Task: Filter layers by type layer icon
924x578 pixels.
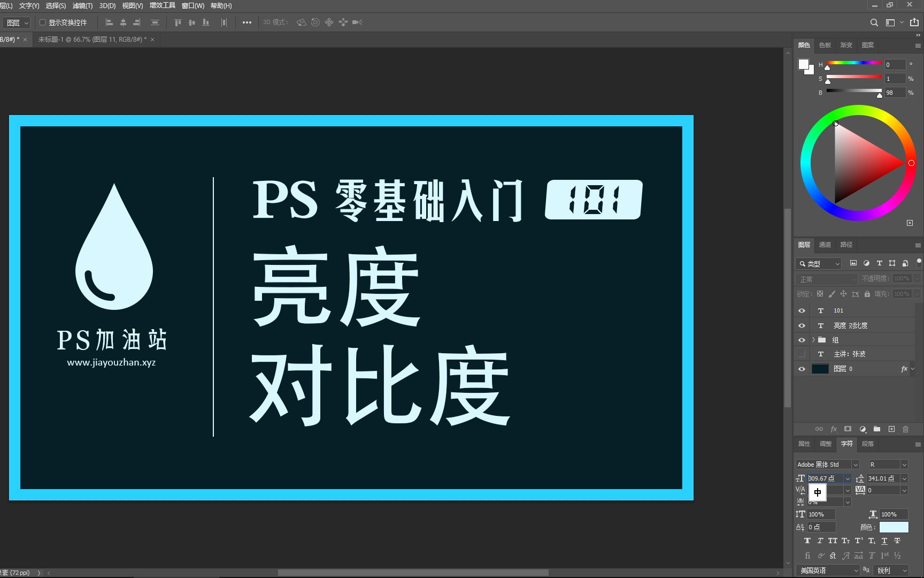Action: click(x=879, y=263)
